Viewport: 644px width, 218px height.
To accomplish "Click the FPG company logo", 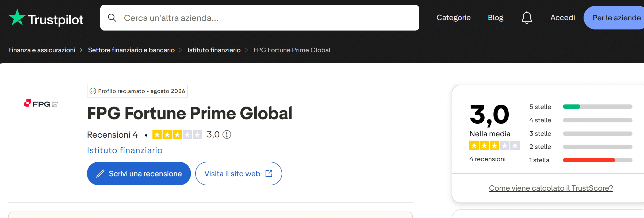I will click(41, 103).
